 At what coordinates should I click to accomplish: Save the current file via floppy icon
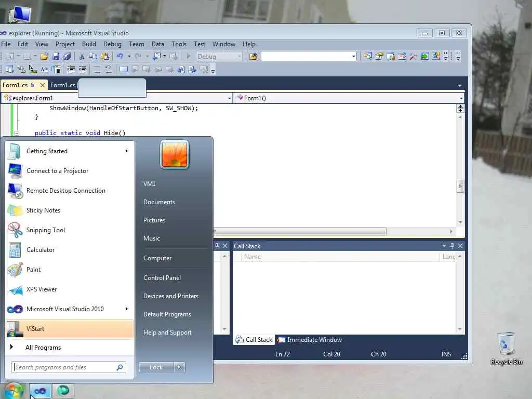point(56,56)
